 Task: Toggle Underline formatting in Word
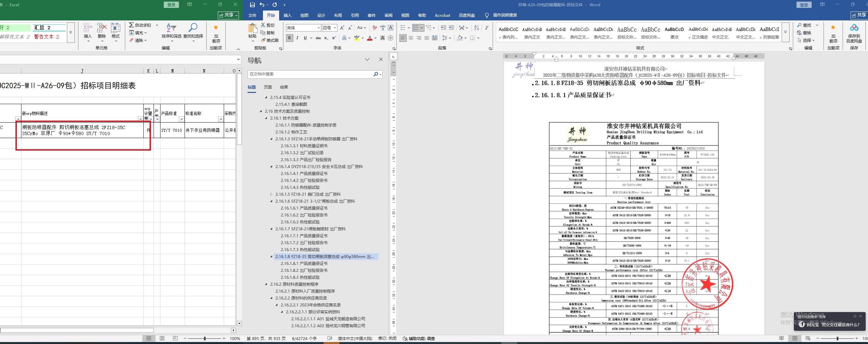click(305, 38)
